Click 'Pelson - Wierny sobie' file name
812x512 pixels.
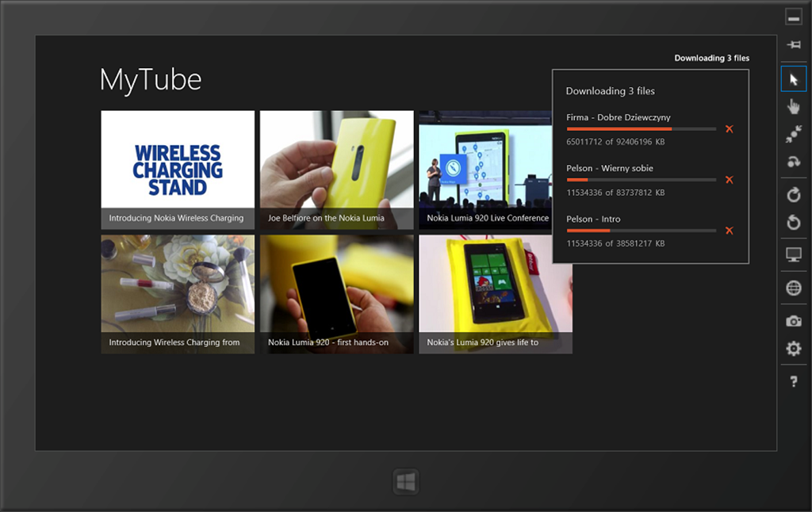[x=610, y=168]
